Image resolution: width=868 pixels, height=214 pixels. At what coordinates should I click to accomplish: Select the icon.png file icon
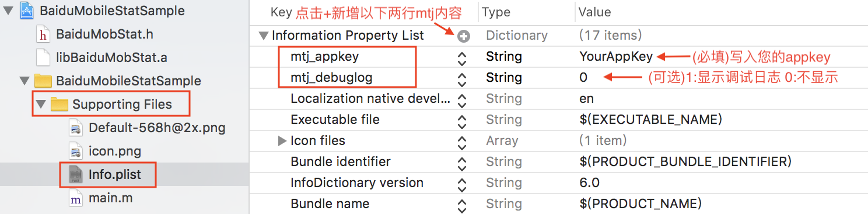point(76,151)
